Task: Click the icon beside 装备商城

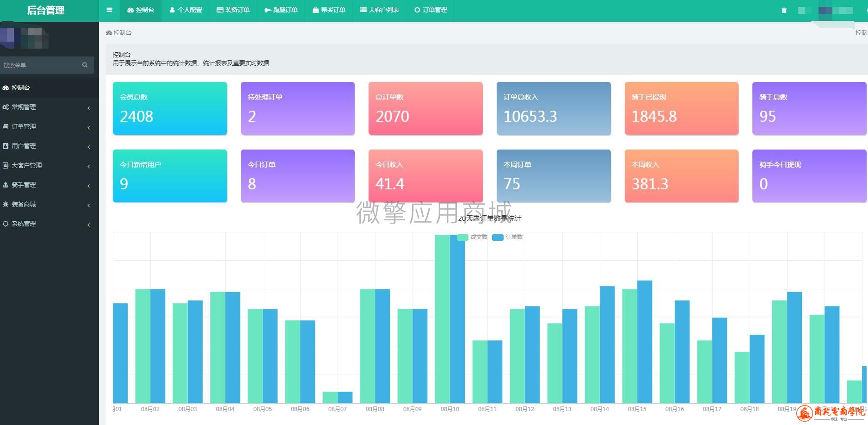Action: (6, 204)
